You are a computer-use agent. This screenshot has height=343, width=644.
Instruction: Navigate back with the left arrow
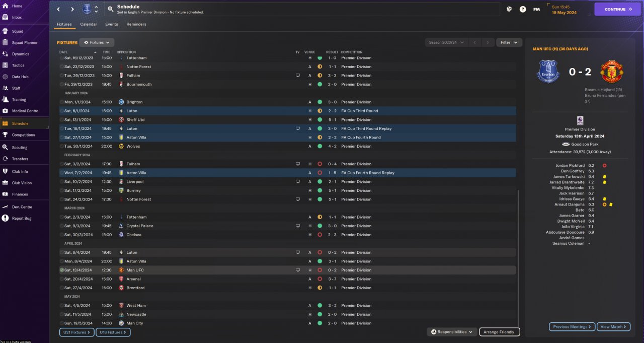pos(58,9)
